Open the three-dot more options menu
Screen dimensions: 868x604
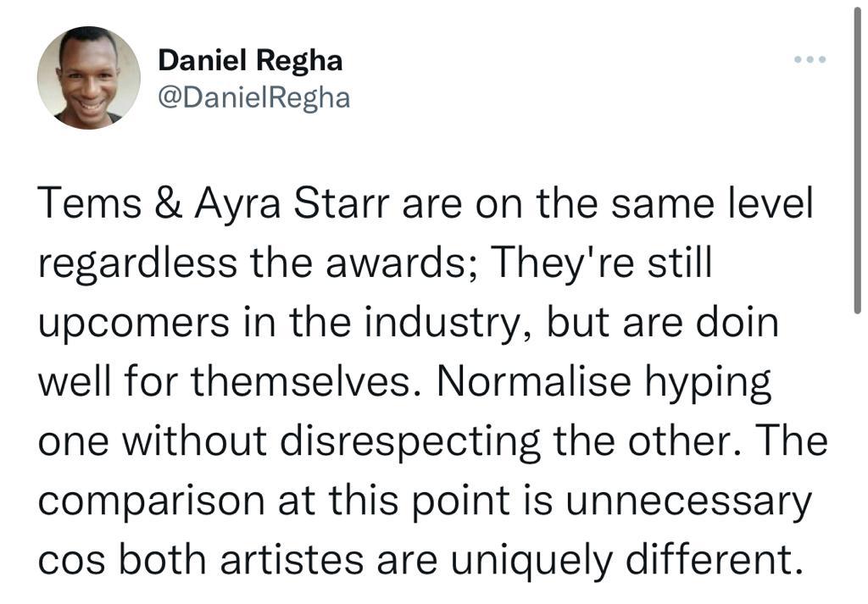pyautogui.click(x=809, y=60)
